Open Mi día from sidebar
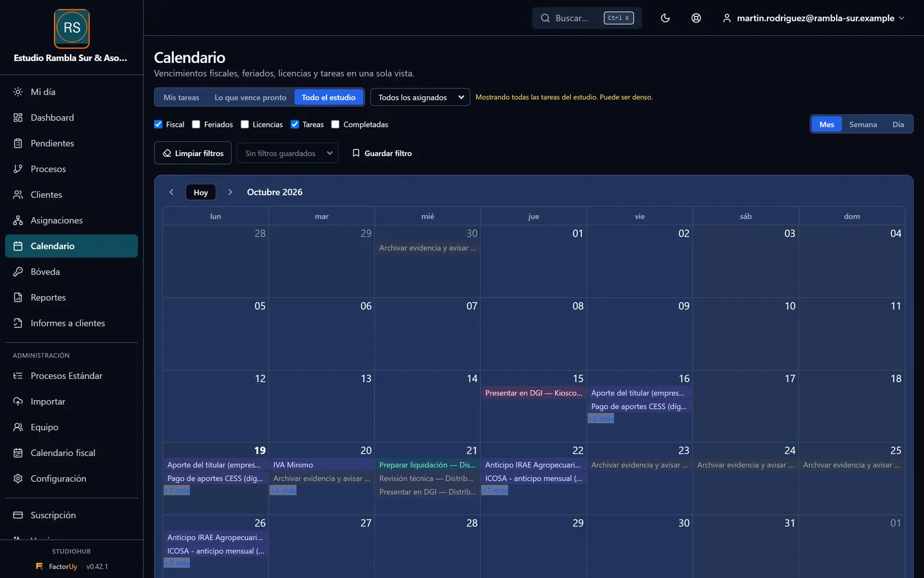924x578 pixels. pyautogui.click(x=71, y=92)
